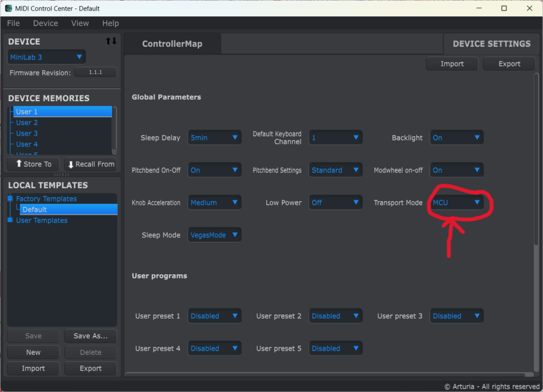Collapse the Factory Templates tree node
Screen dimensions: 543x392
tap(10, 198)
